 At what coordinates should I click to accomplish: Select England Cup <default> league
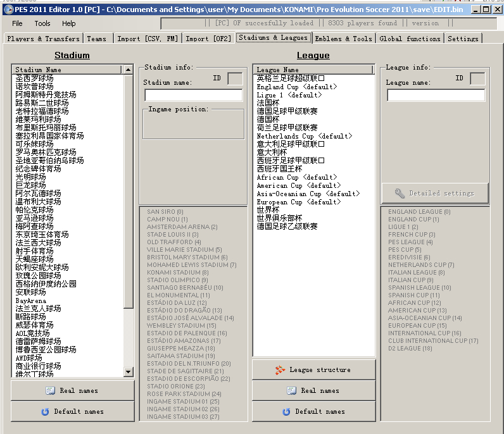[297, 87]
